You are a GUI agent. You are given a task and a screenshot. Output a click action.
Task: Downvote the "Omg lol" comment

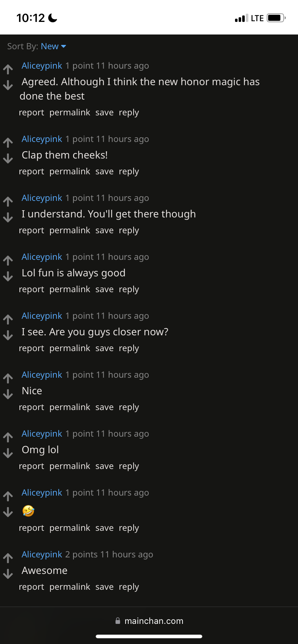(x=8, y=453)
